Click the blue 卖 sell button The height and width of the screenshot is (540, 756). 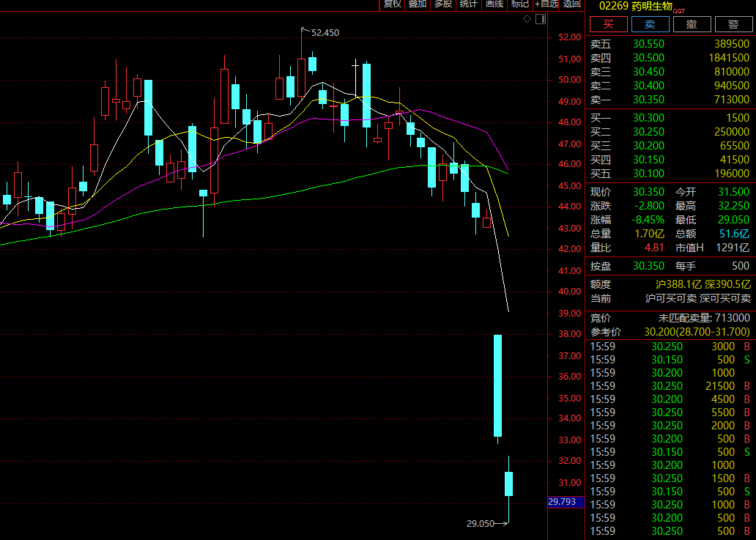[650, 24]
